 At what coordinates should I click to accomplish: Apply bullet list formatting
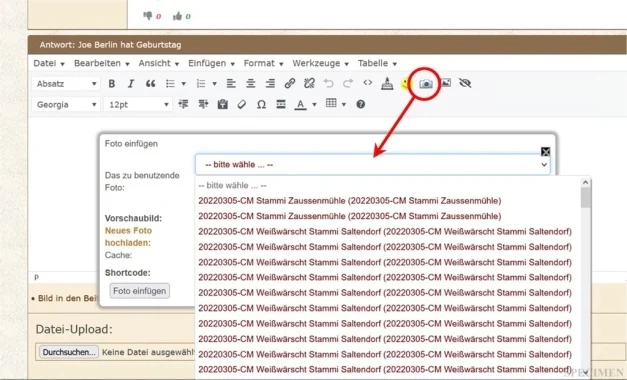170,84
